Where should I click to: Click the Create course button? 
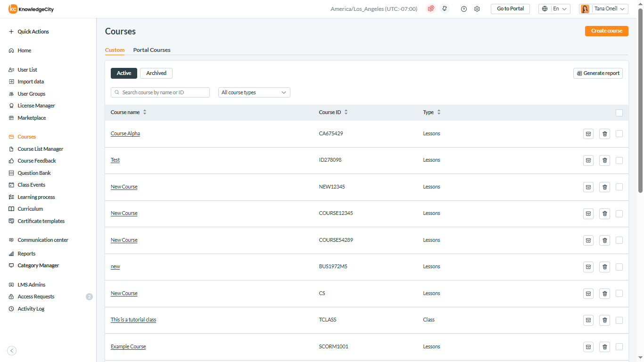[x=606, y=31]
